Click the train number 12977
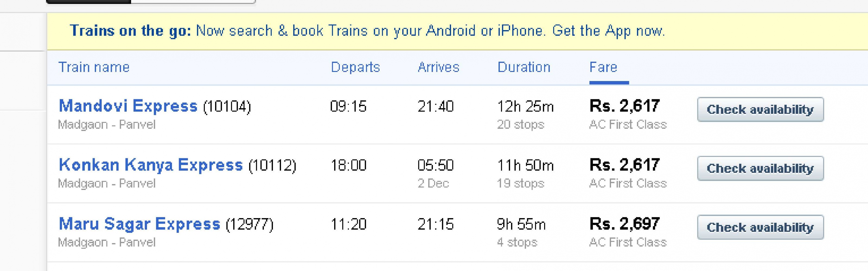This screenshot has width=868, height=271. click(x=249, y=225)
